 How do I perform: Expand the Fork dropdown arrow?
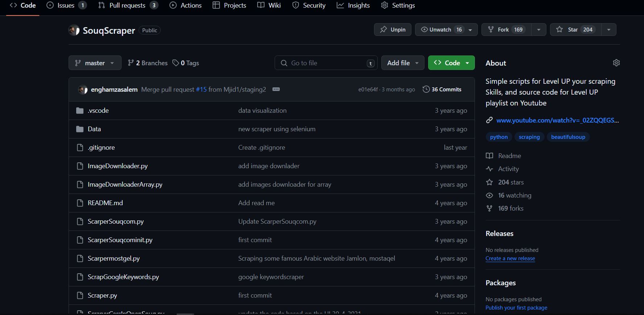[x=539, y=30]
